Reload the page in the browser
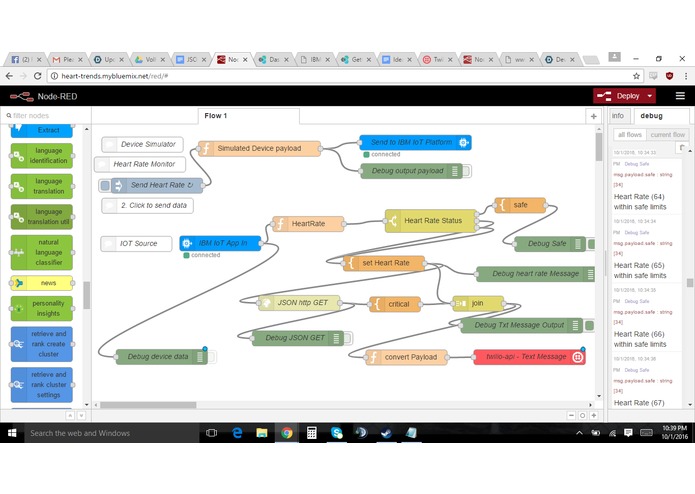This screenshot has width=695, height=494. coord(38,76)
